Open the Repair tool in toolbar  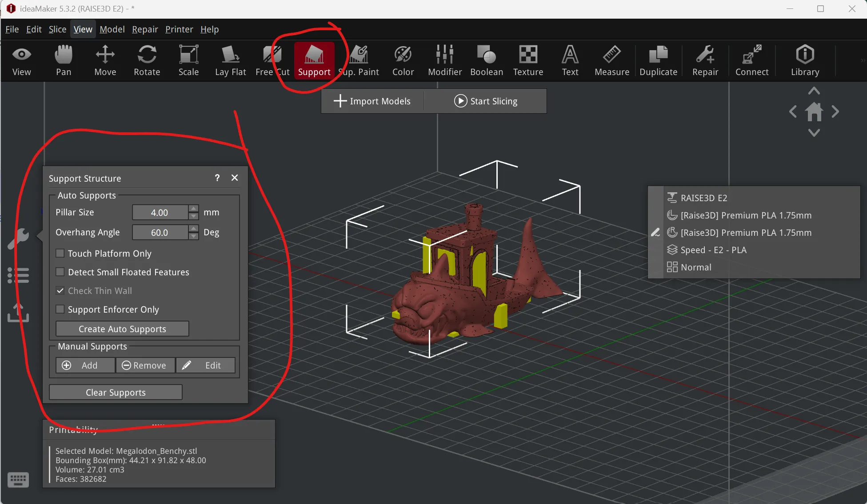point(705,61)
